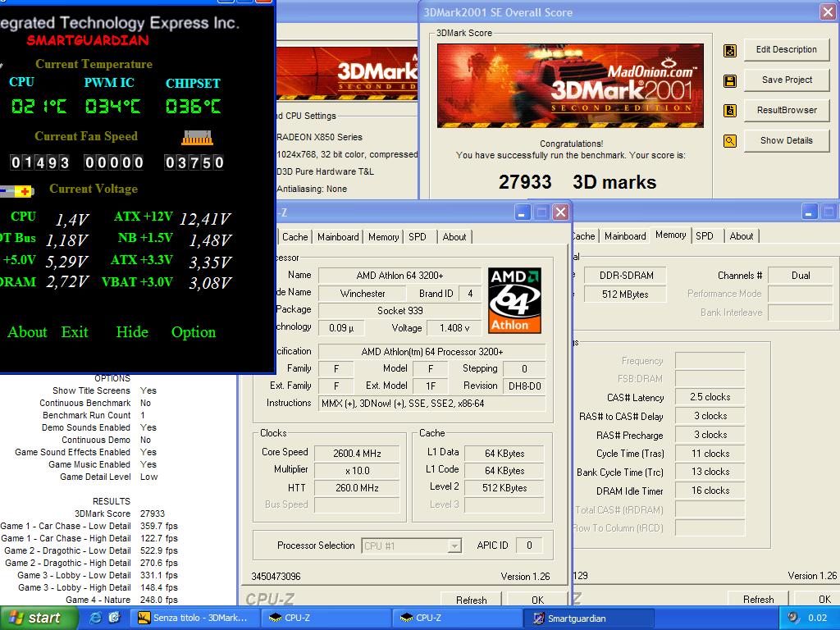The width and height of the screenshot is (840, 630).
Task: Click the AMD Athlon 64 logo
Action: pyautogui.click(x=514, y=300)
